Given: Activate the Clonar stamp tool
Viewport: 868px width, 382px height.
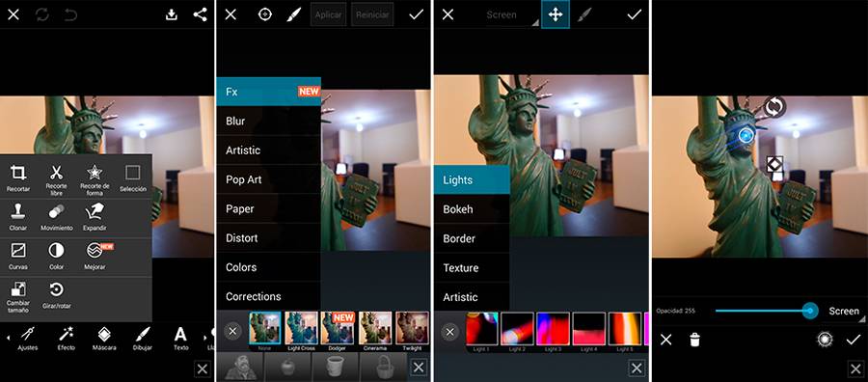Looking at the screenshot, I should 18,216.
